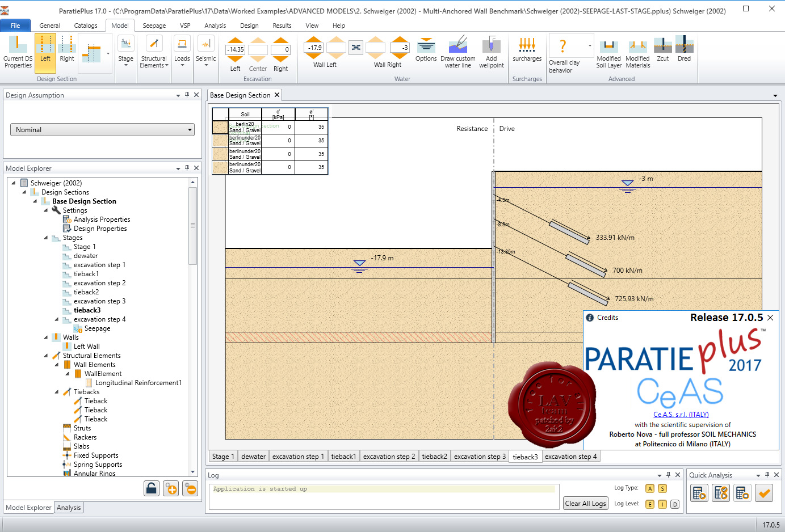Toggle Log Level I filter

click(x=662, y=504)
